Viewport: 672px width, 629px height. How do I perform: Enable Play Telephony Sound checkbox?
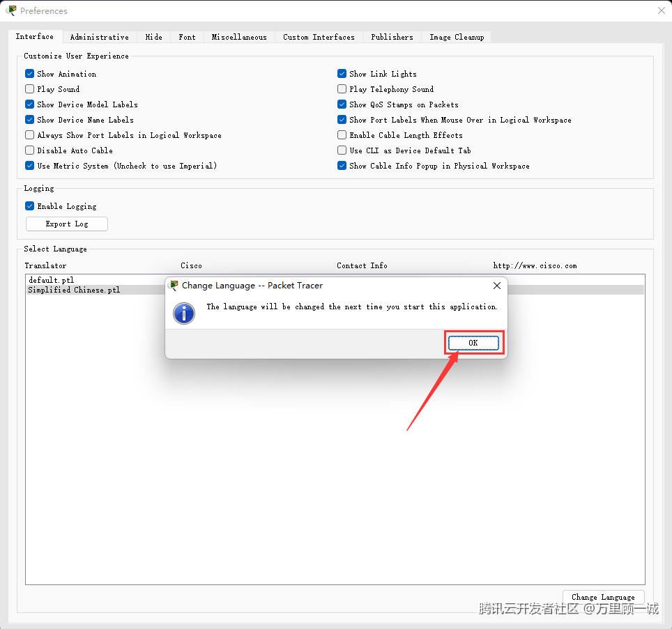click(x=342, y=89)
